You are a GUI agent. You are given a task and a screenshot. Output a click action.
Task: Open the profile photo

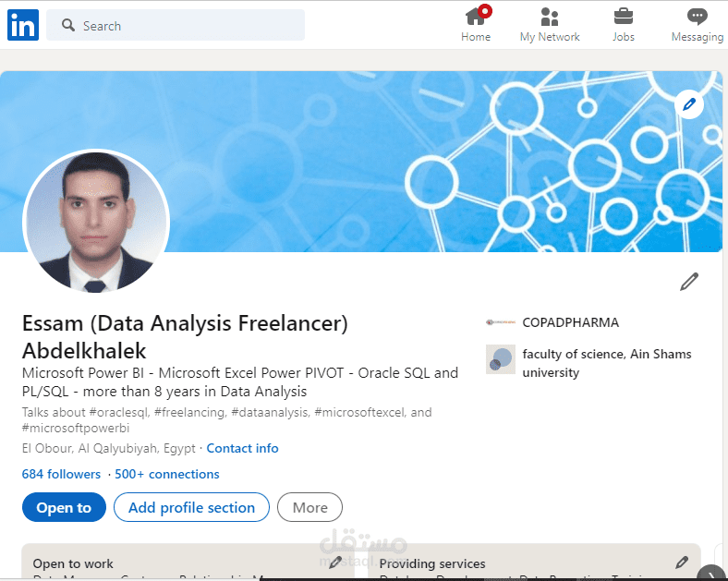[96, 222]
